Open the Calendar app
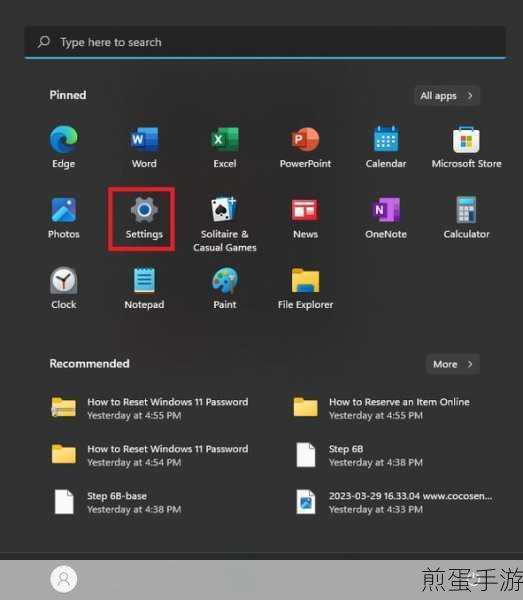This screenshot has height=600, width=523. [386, 147]
